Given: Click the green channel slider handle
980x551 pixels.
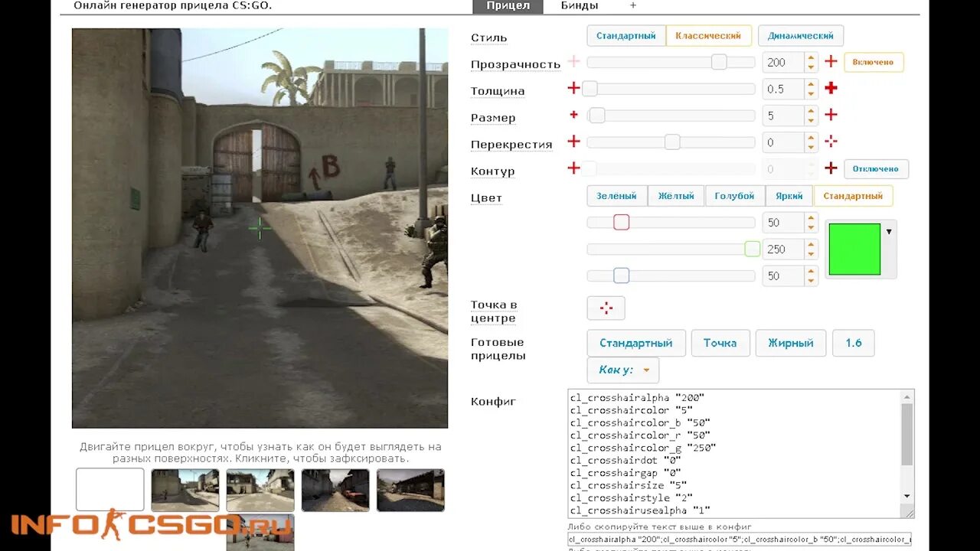Looking at the screenshot, I should [753, 249].
